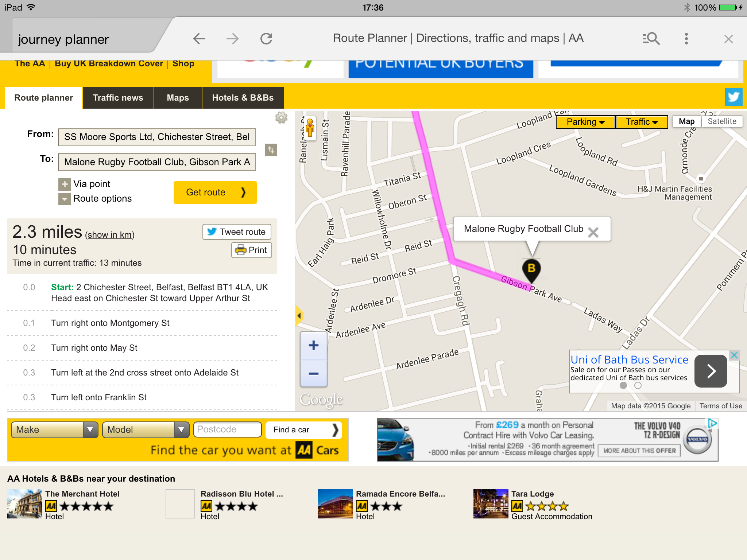Open the Route planner tab
The image size is (747, 560).
click(44, 98)
